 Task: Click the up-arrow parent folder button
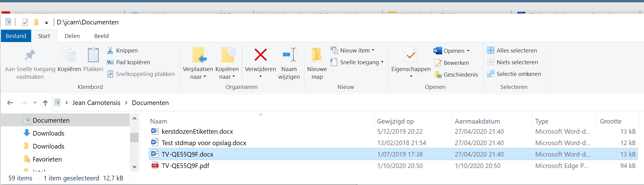coord(45,103)
